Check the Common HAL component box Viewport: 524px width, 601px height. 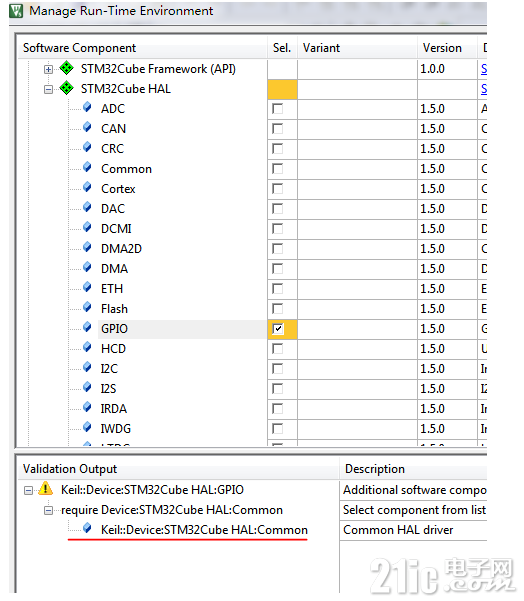tap(278, 169)
